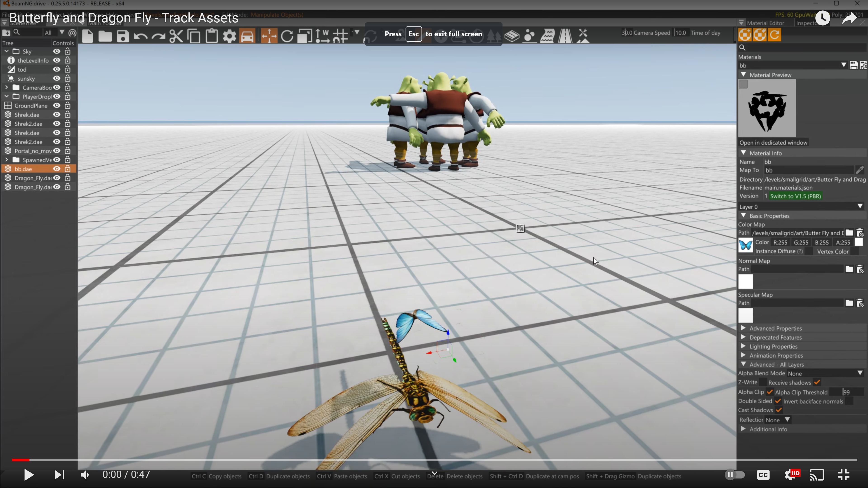Remove Normal Map texture trash icon
This screenshot has height=488, width=868.
tap(860, 269)
